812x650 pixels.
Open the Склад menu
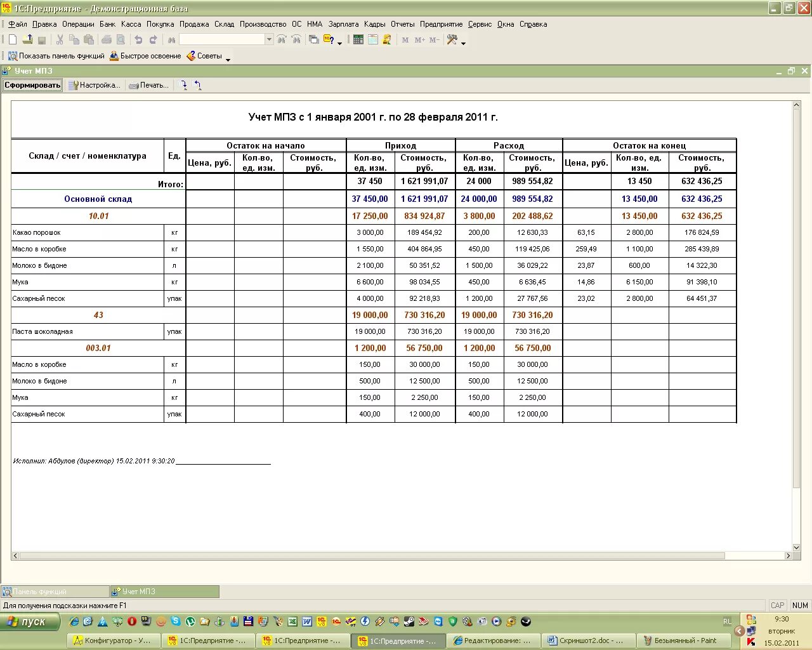(x=224, y=24)
